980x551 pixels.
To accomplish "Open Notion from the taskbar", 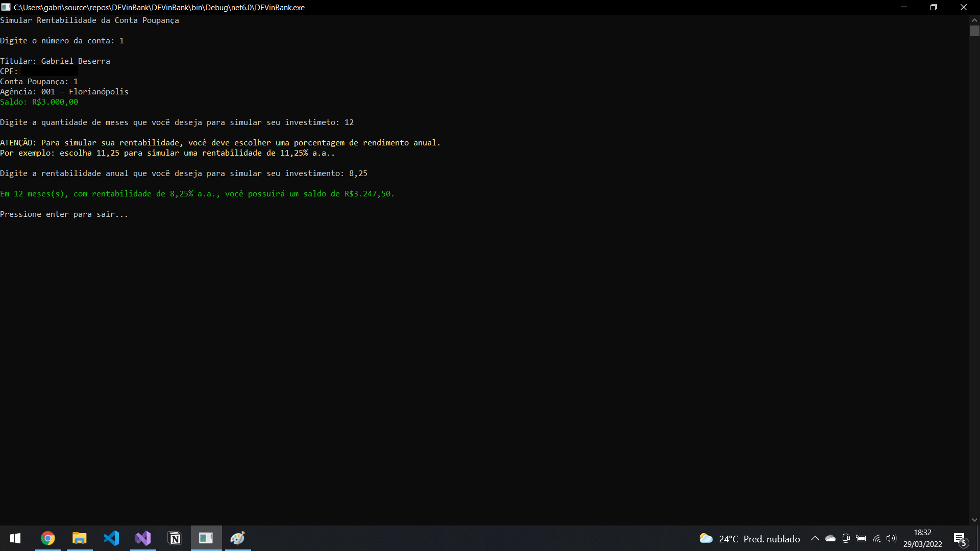I will coord(175,538).
